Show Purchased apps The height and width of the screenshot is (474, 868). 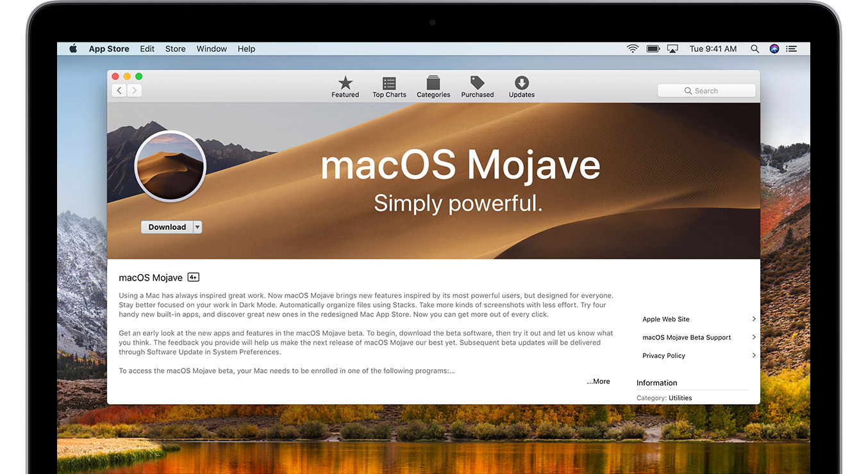(478, 86)
